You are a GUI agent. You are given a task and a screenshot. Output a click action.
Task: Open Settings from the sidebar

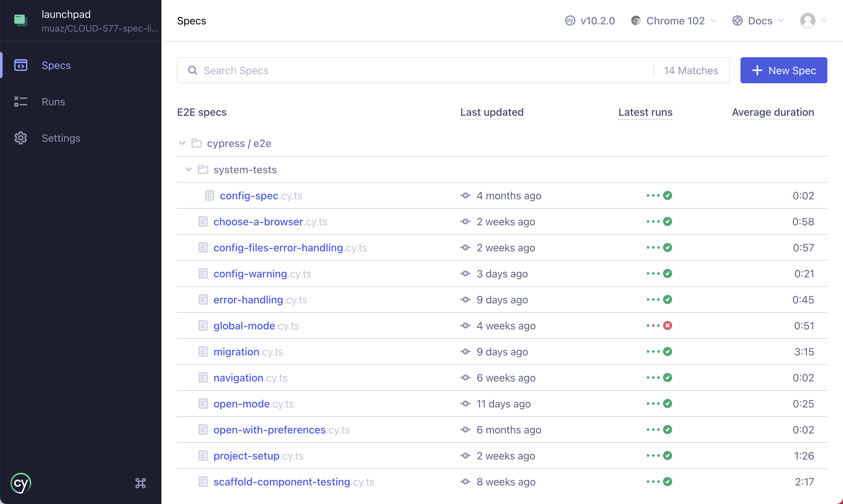61,138
